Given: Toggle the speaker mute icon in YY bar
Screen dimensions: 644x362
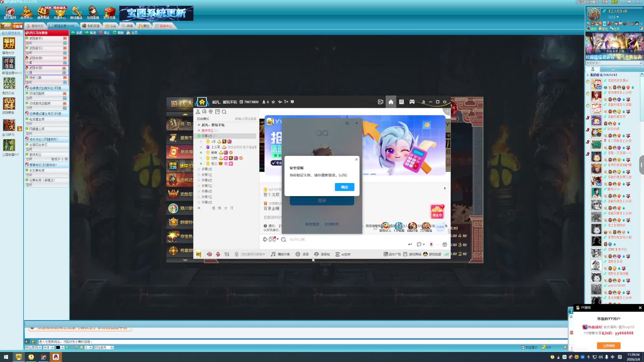Looking at the screenshot, I should tap(209, 254).
